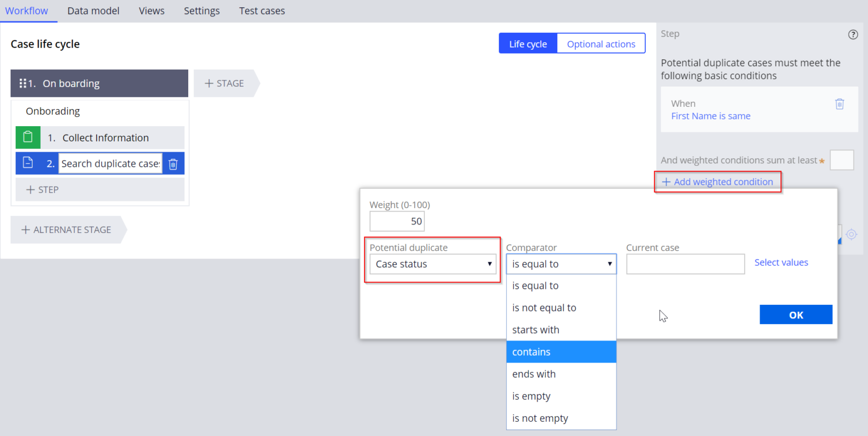Switch to Life cycle view
The width and height of the screenshot is (868, 436).
pyautogui.click(x=528, y=44)
